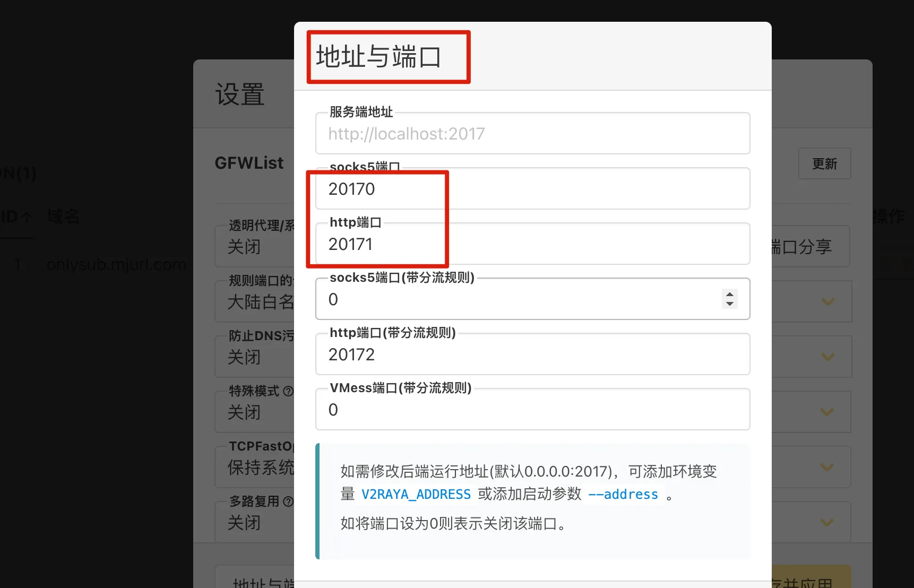The height and width of the screenshot is (588, 914).
Task: Click the stepper up arrow in socks5端口(带分流规则)
Action: tap(730, 295)
